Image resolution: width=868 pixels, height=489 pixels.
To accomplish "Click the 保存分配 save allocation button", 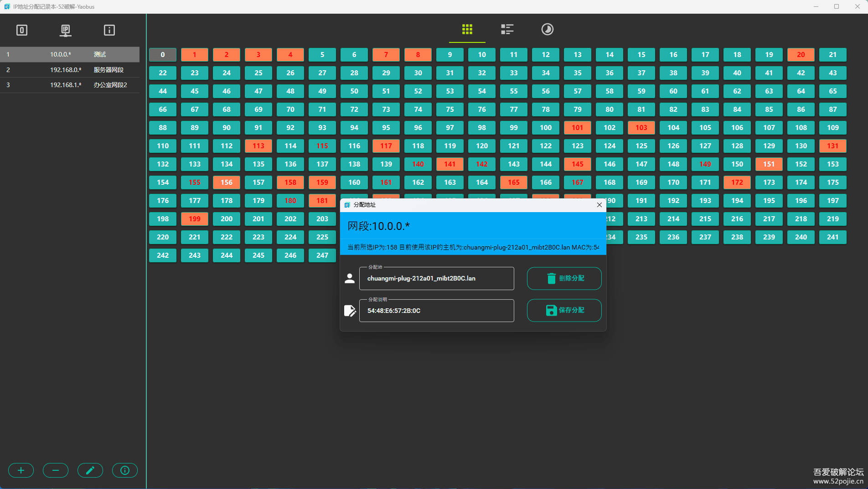I will tap(564, 310).
